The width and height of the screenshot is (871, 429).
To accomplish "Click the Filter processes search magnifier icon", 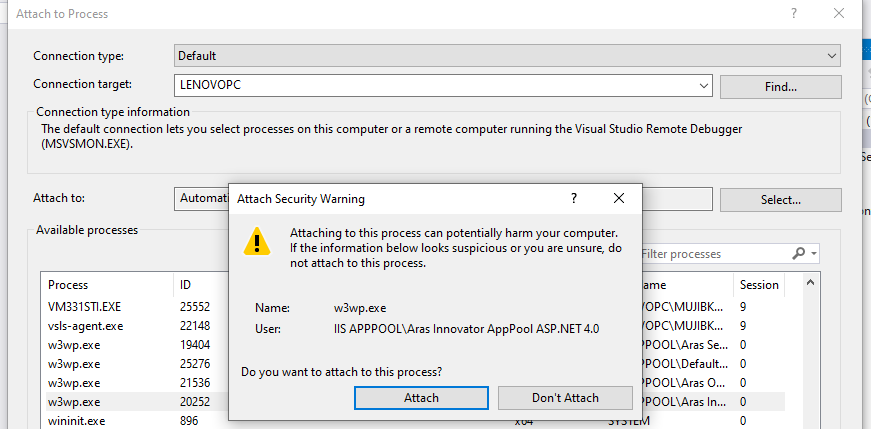I will pyautogui.click(x=798, y=253).
